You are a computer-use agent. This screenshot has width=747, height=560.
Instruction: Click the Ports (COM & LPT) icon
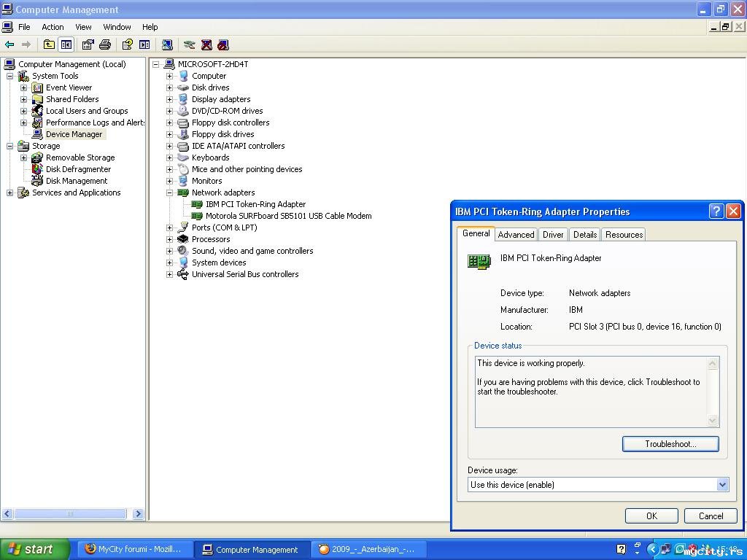(x=183, y=227)
